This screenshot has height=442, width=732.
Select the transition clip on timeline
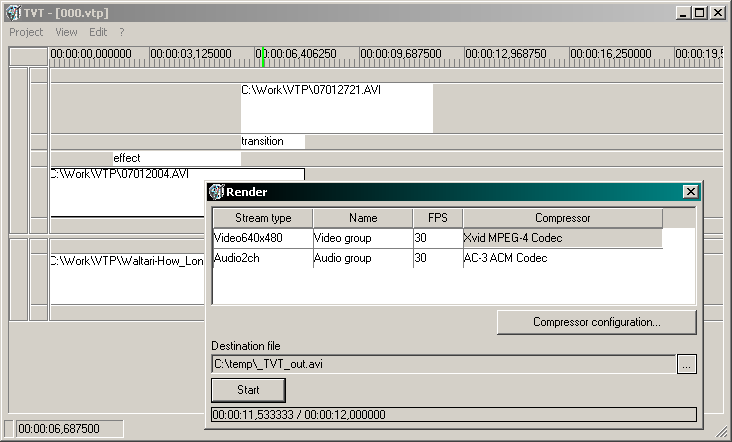pos(273,141)
